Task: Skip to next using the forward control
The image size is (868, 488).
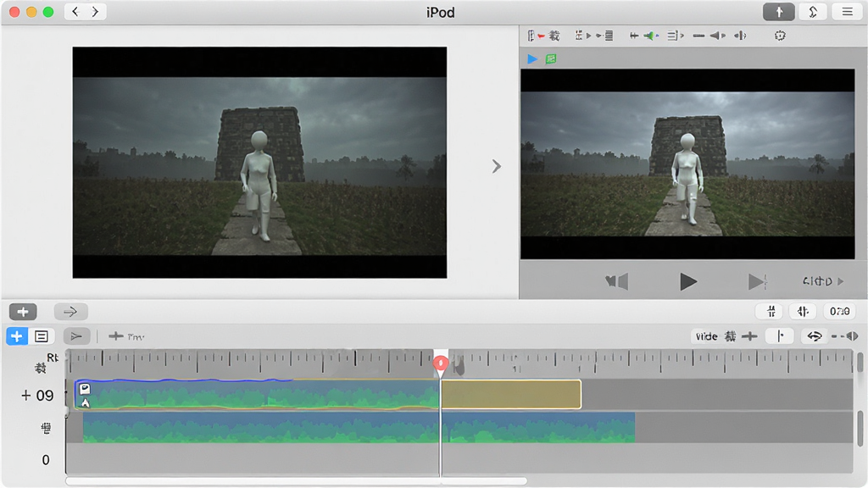Action: coord(757,281)
